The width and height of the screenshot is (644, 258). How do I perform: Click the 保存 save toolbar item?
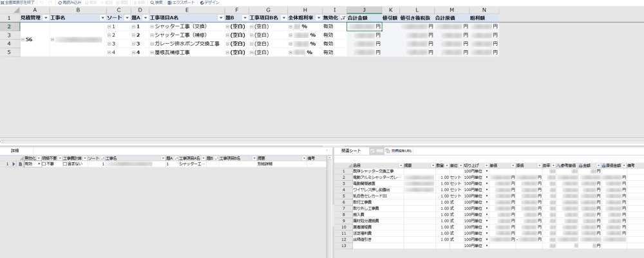pos(91,3)
